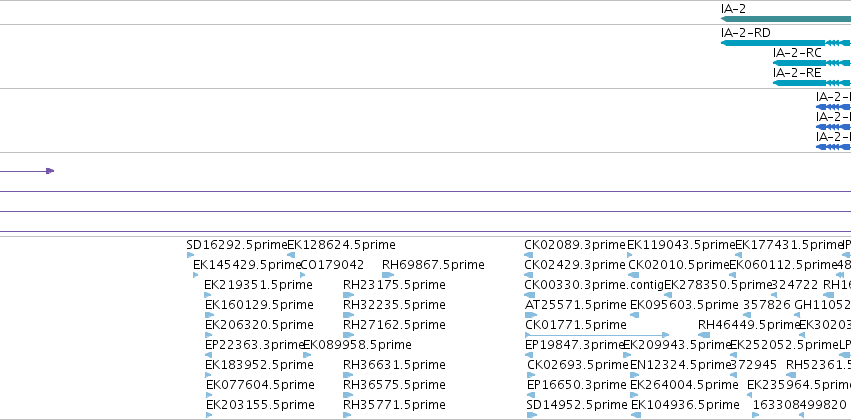Viewport: 851px width, 420px height.
Task: Click the IA-2 gene feature bar
Action: point(786,19)
